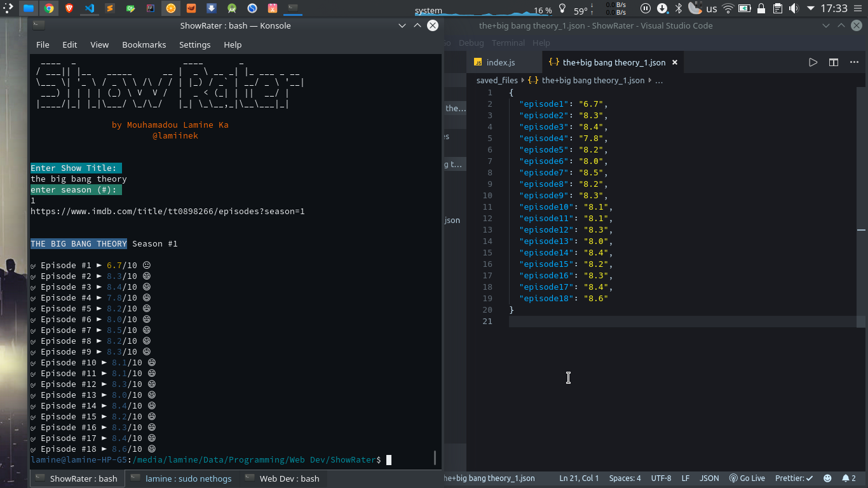The image size is (868, 488).
Task: Click 'Episode #7' line in Konsole output
Action: pyautogui.click(x=92, y=330)
